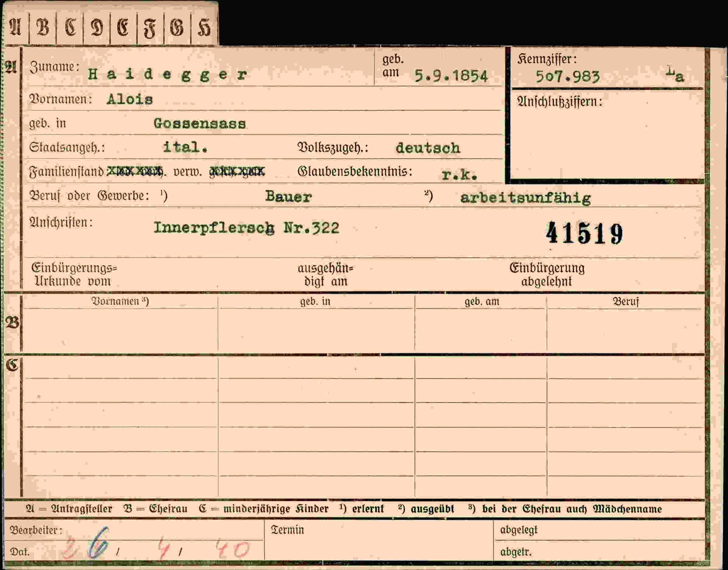The height and width of the screenshot is (570, 728).
Task: Click the birth date '5.9.1854'
Action: coord(451,76)
